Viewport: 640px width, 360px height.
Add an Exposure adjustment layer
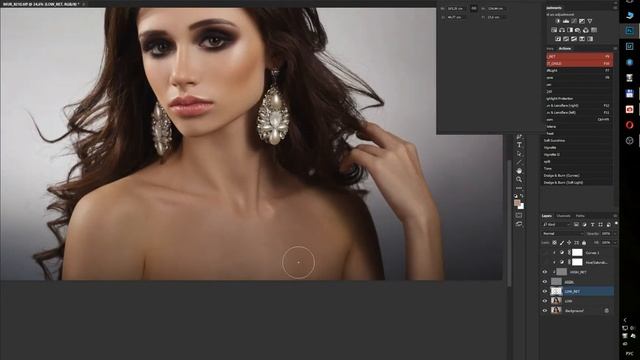pos(582,21)
